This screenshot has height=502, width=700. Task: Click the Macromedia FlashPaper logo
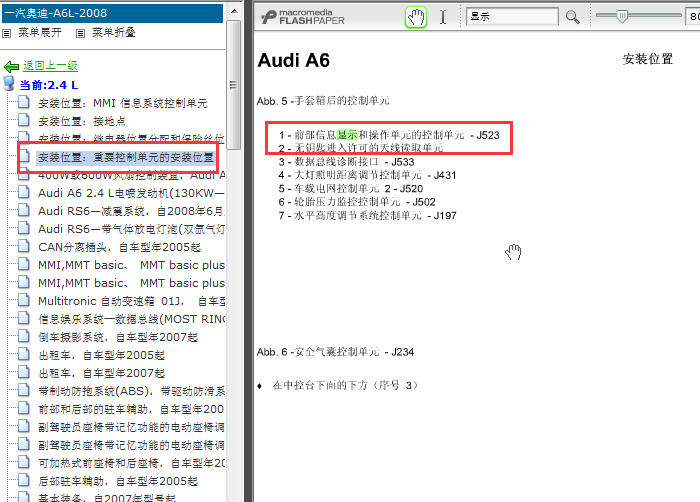[x=302, y=17]
